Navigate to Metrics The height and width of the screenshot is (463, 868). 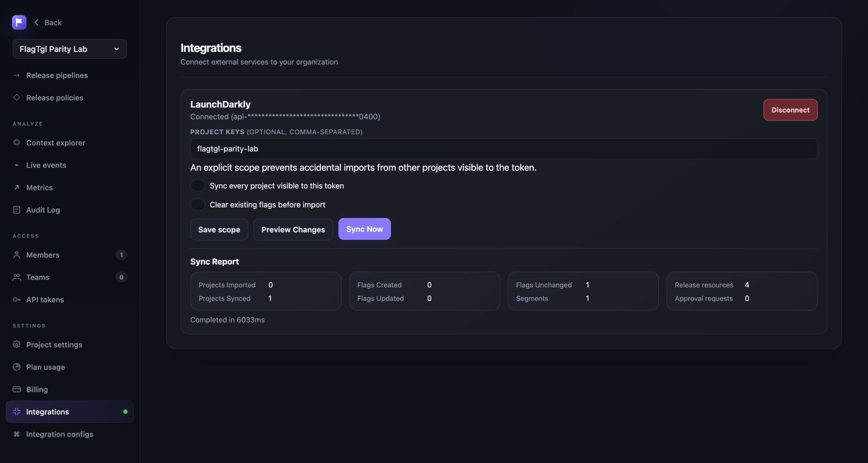click(69, 188)
